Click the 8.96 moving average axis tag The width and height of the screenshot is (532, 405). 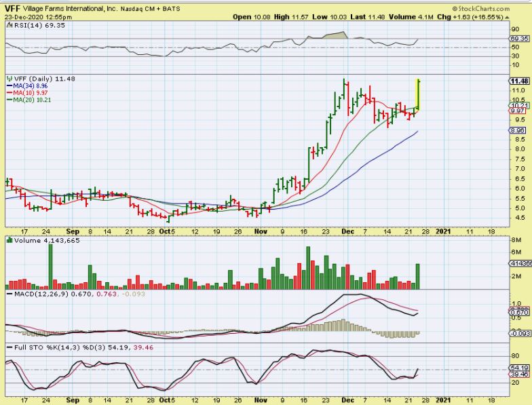tap(518, 130)
